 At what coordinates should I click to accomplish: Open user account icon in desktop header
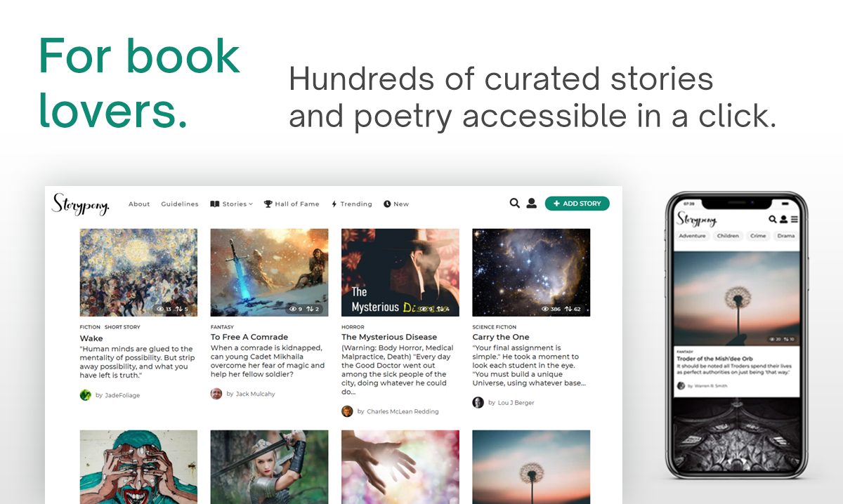[x=532, y=204]
